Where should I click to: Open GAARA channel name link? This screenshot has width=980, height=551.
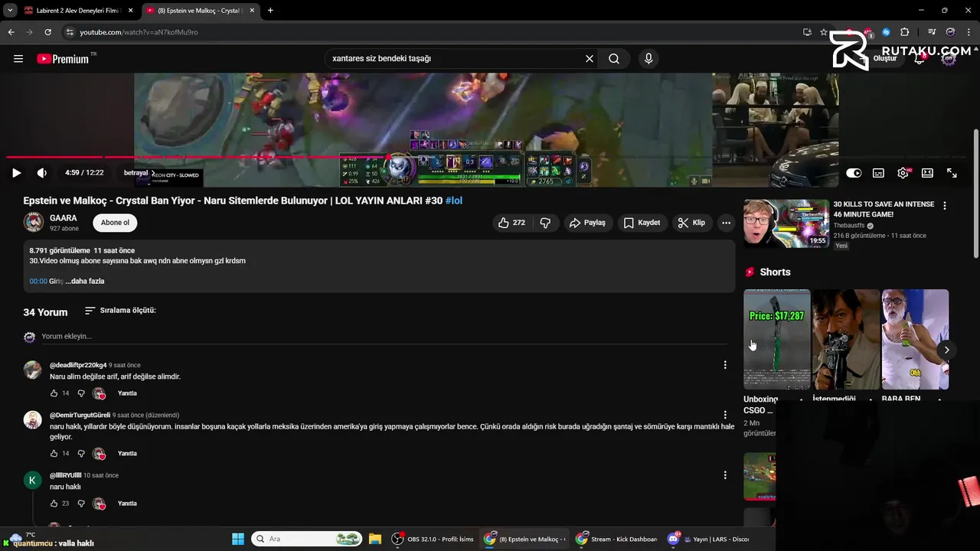tap(64, 218)
